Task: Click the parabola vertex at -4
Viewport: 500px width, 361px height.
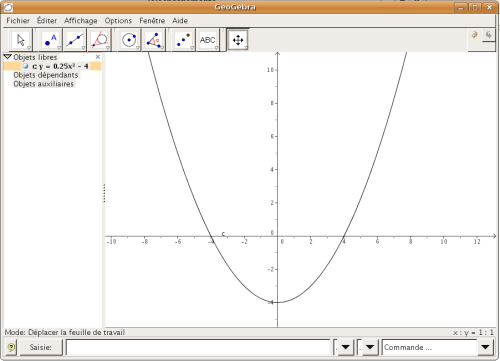Action: tap(277, 302)
